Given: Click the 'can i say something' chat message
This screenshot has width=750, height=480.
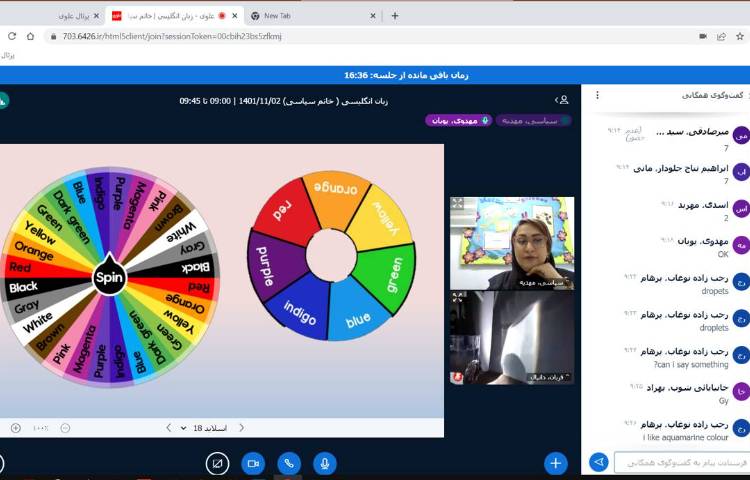Looking at the screenshot, I should 691,365.
